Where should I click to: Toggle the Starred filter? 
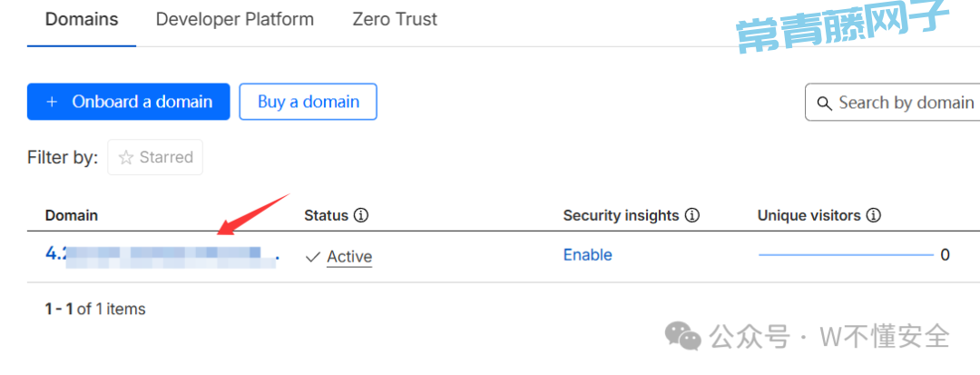tap(155, 157)
